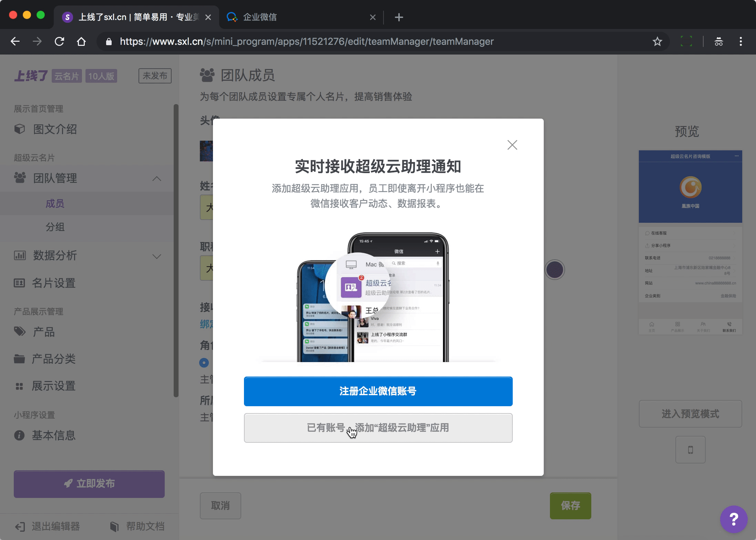Screen dimensions: 756x540
Task: Click the mobile device preview icon button
Action: (x=690, y=450)
